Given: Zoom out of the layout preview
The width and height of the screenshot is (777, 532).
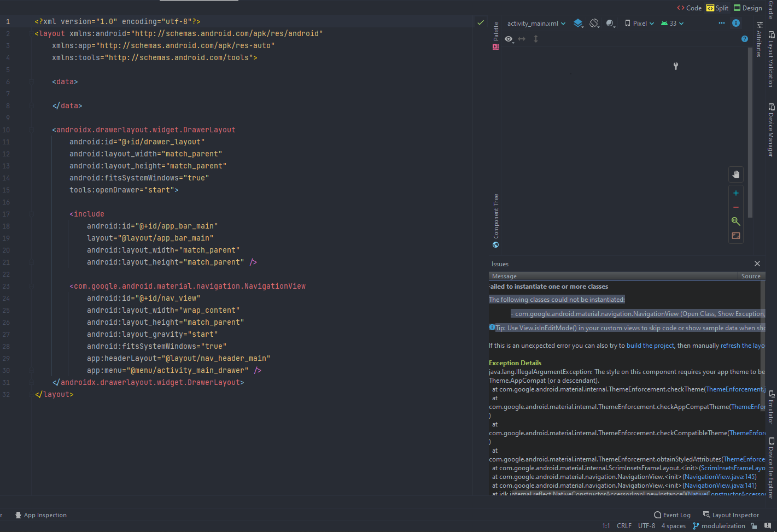Looking at the screenshot, I should pyautogui.click(x=735, y=207).
